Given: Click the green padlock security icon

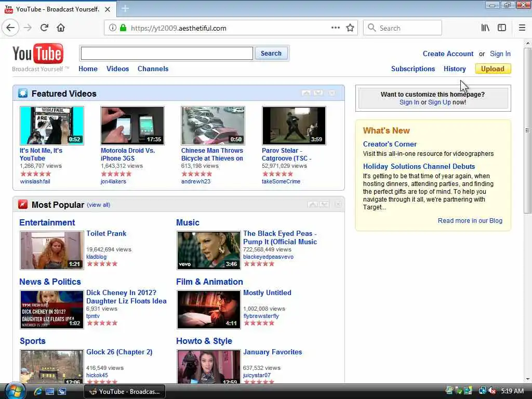Looking at the screenshot, I should pos(123,28).
